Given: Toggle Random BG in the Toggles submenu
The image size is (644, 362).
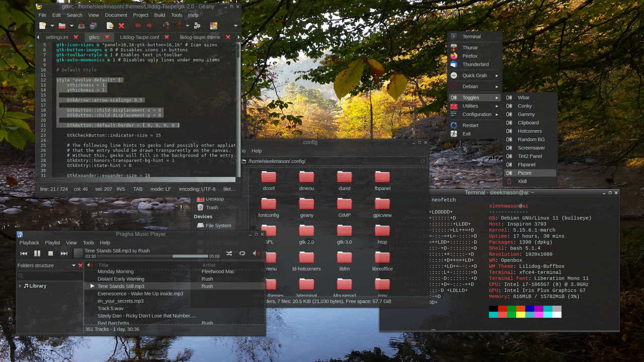Looking at the screenshot, I should (x=530, y=140).
